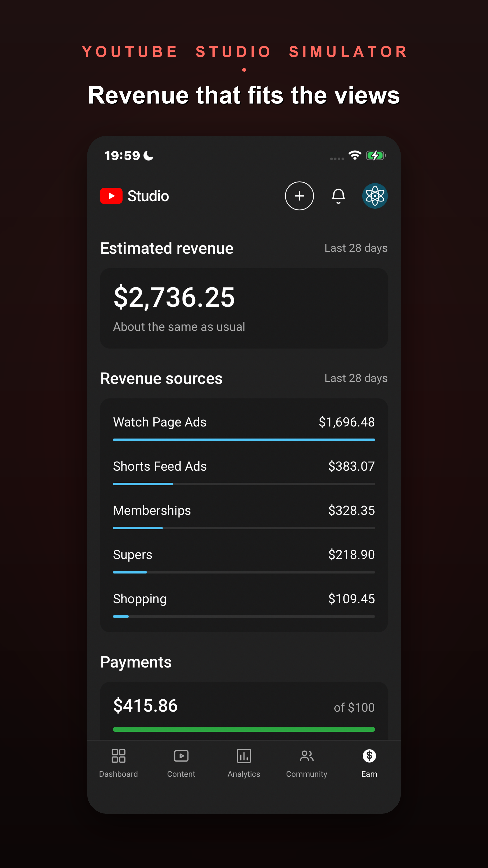Click the Memberships progress bar
This screenshot has width=488, height=868.
coord(244,528)
